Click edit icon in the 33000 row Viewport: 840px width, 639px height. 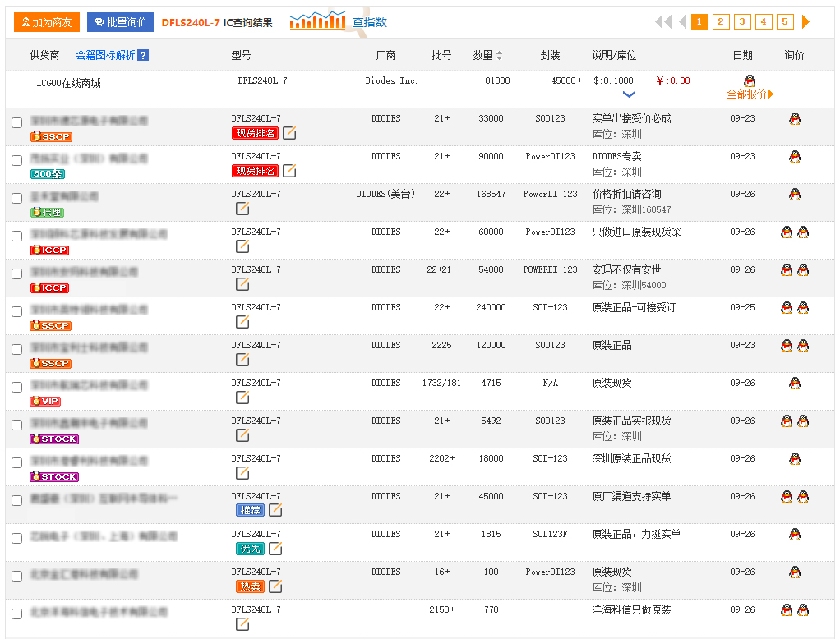point(289,133)
